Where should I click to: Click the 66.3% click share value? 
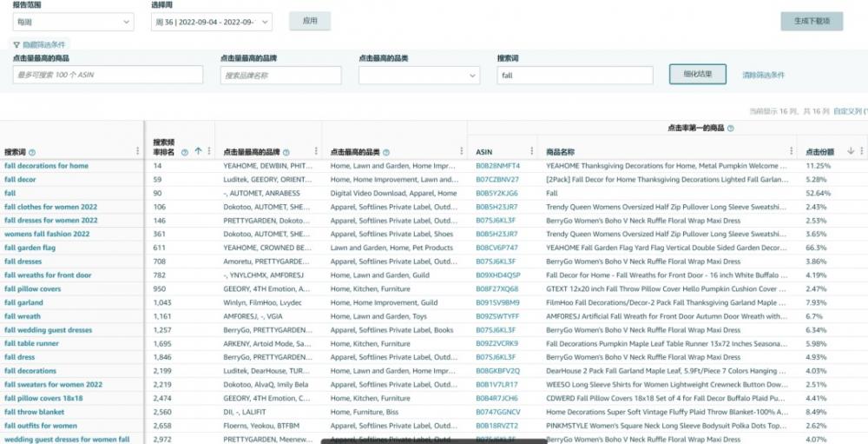click(x=816, y=248)
